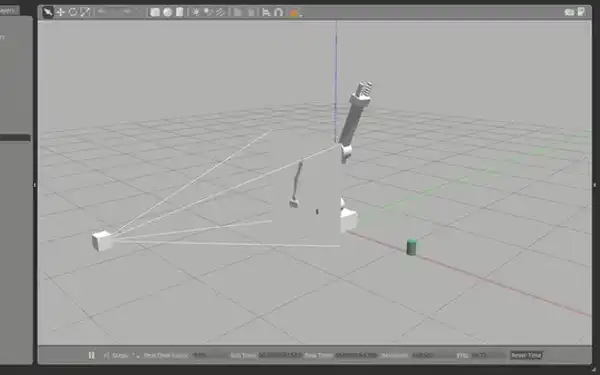
Task: Select the rotate mode tool
Action: point(72,12)
